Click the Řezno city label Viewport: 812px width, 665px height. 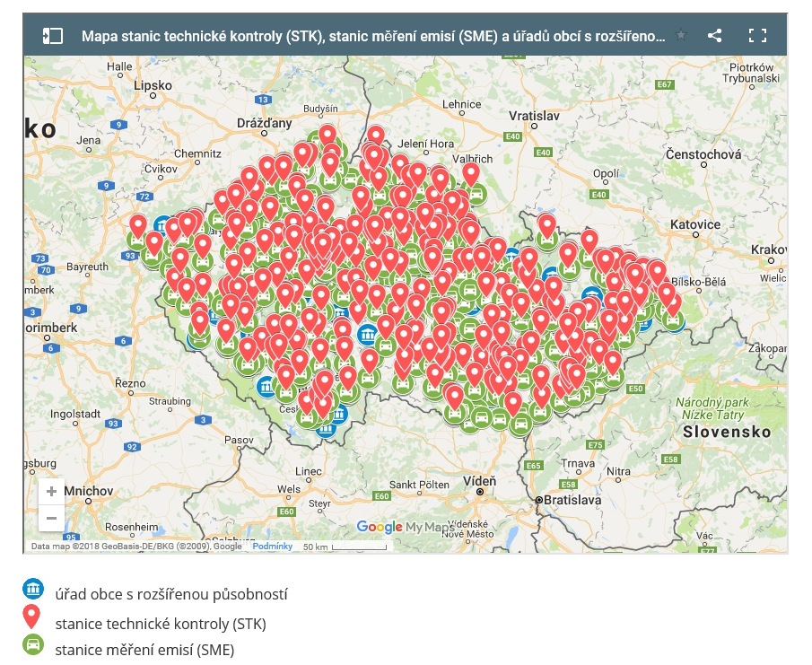130,384
